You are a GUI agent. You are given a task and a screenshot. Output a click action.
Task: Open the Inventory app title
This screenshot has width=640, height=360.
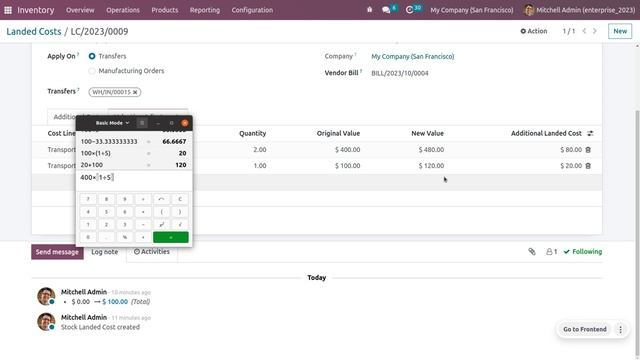tap(36, 10)
